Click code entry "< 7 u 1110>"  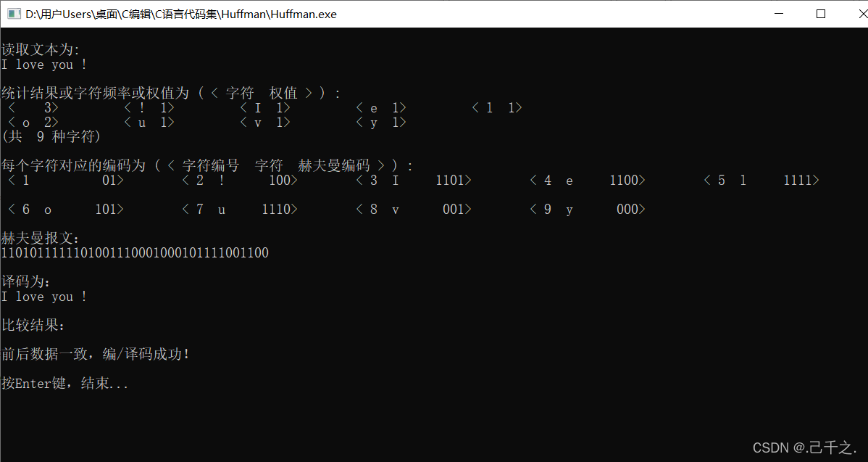point(240,209)
